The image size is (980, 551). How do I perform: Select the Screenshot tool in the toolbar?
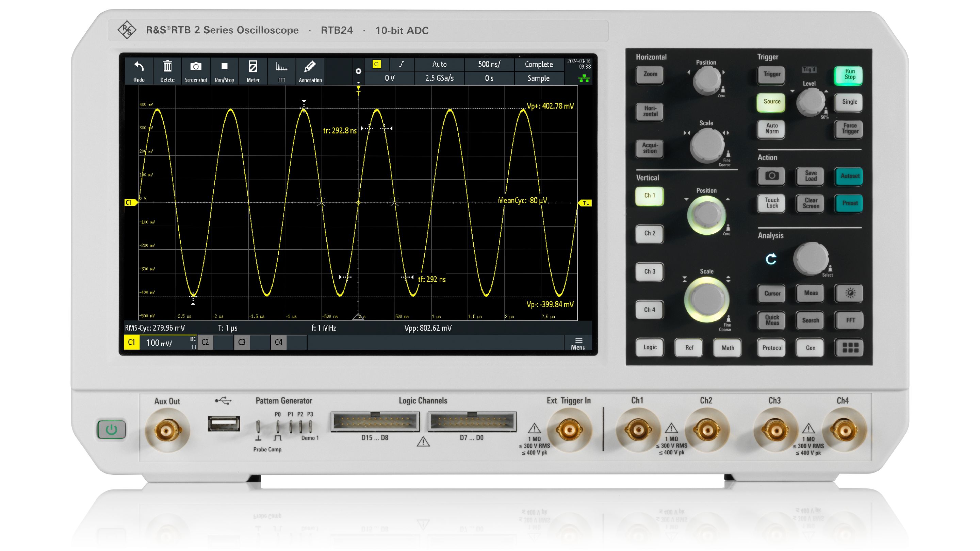[x=196, y=71]
